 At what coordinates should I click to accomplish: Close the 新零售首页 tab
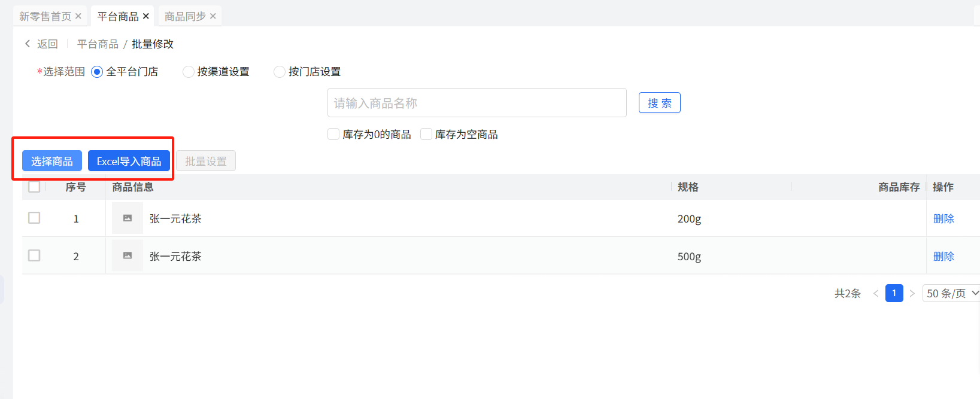pyautogui.click(x=78, y=16)
